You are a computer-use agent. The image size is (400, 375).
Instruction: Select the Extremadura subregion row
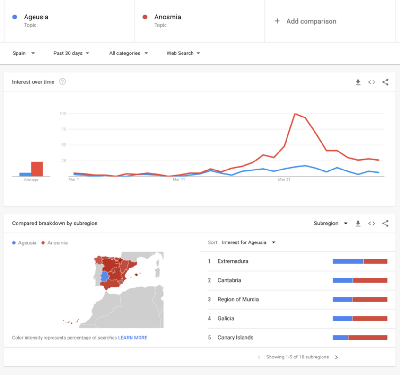coord(298,261)
